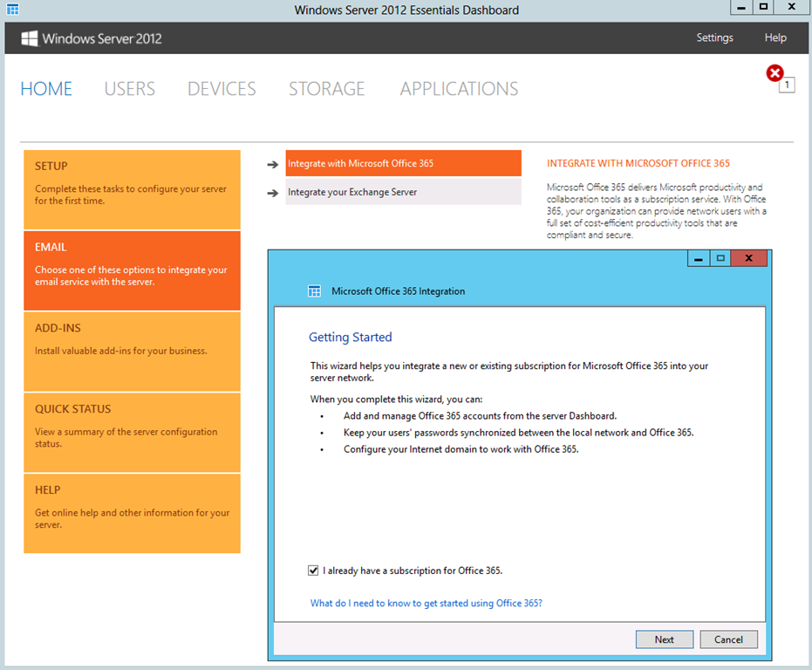Click arrow beside Integrate with Microsoft Office 365
812x670 pixels.
[273, 164]
